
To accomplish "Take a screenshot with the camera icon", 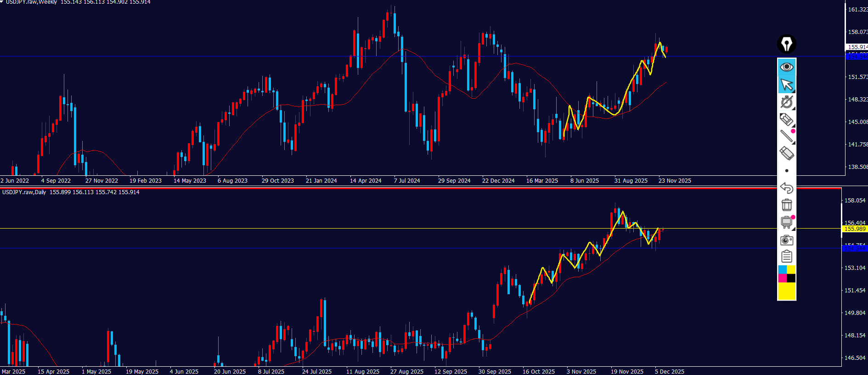I will click(786, 240).
